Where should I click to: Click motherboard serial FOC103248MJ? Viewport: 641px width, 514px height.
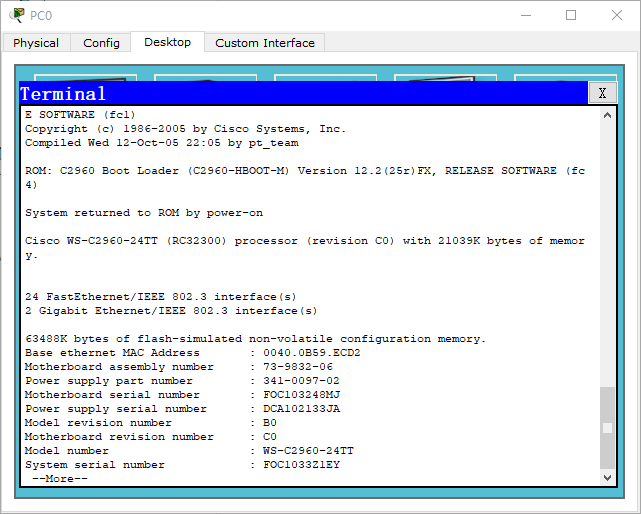tap(302, 395)
